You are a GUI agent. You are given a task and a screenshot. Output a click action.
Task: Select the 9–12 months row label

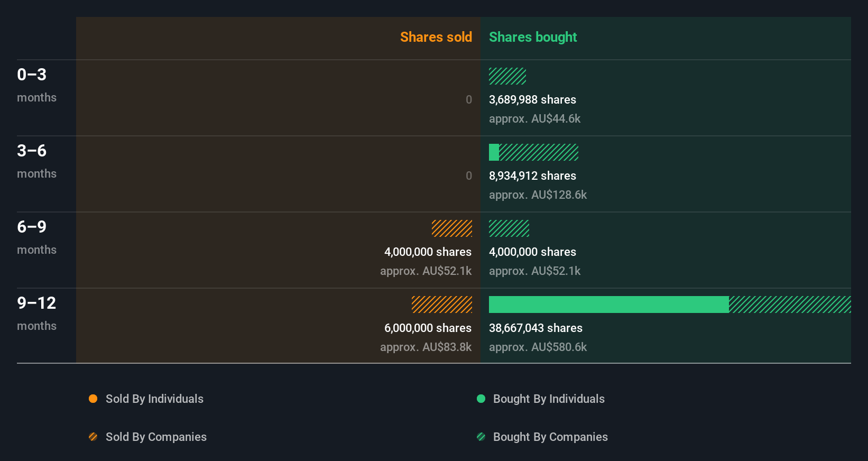coord(36,314)
